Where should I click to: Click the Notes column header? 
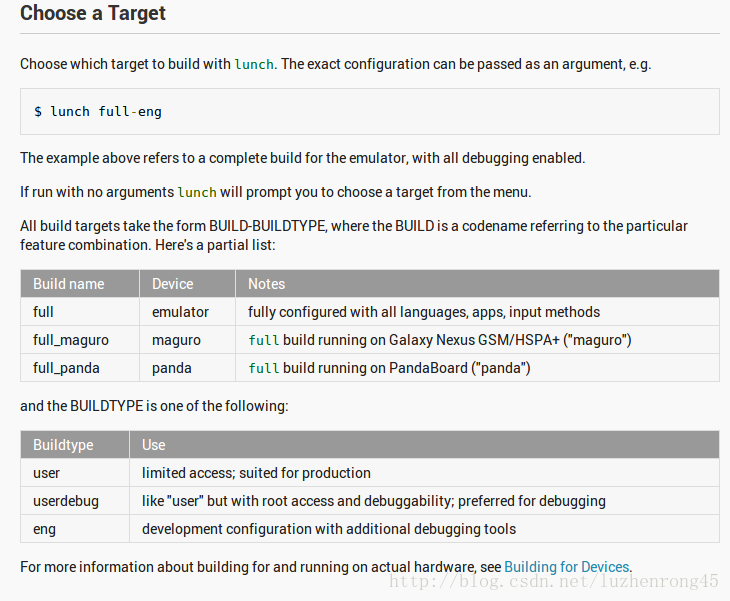pos(477,284)
